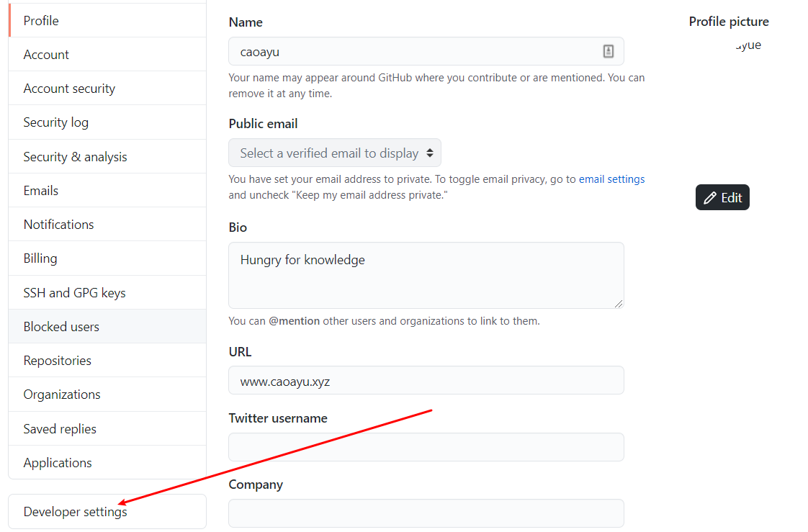Click the email settings link
The width and height of the screenshot is (808, 532).
[x=611, y=179]
